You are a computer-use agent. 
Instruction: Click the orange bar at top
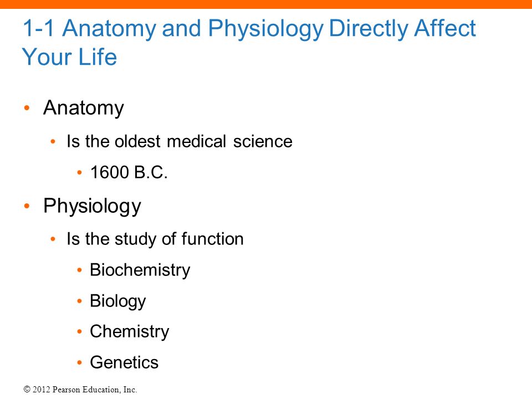pyautogui.click(x=266, y=4)
